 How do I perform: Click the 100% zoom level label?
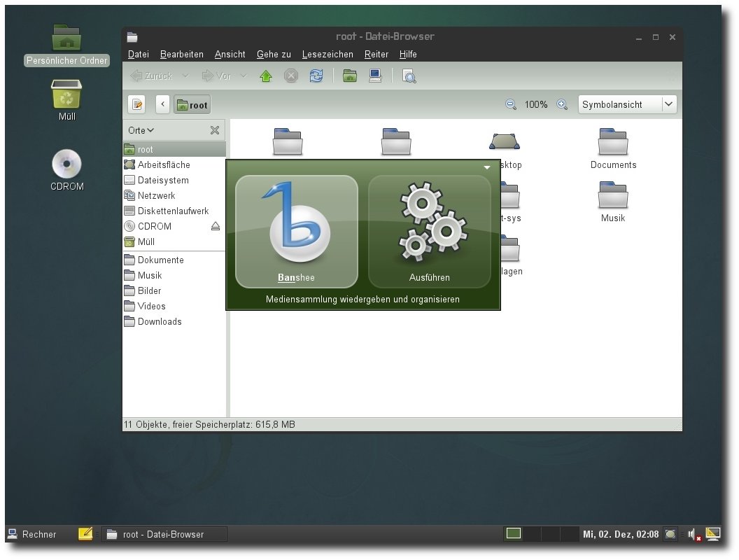click(x=536, y=104)
